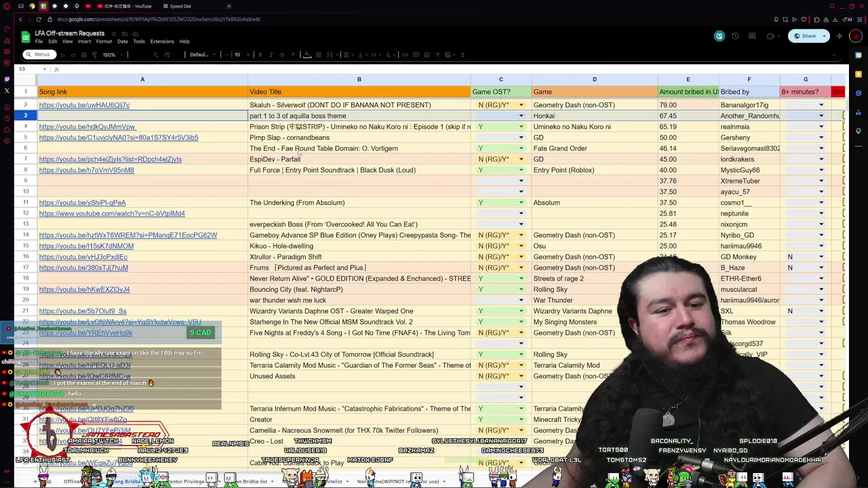
Task: Click the print icon
Action: 84,54
